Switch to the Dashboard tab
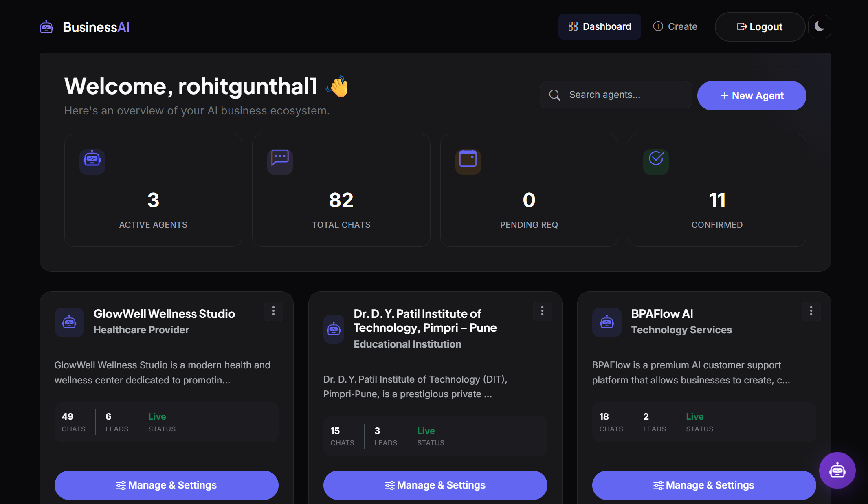The image size is (868, 504). pos(600,26)
